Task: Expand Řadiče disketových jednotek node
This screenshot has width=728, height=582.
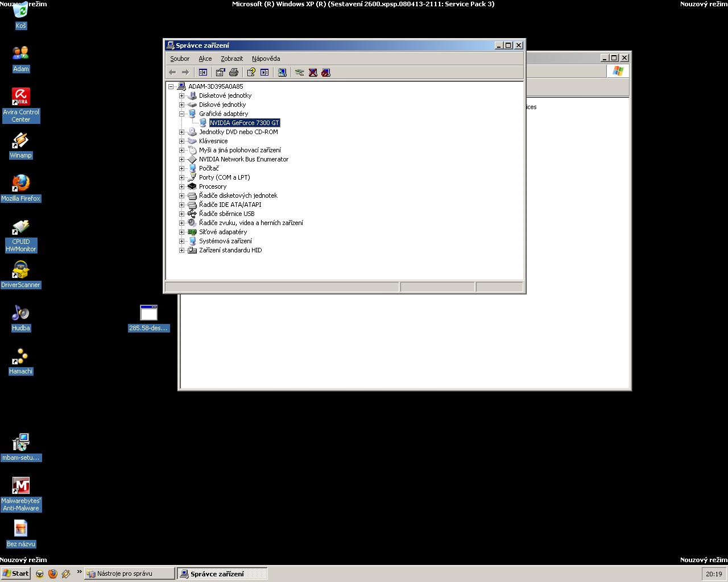Action: (182, 196)
